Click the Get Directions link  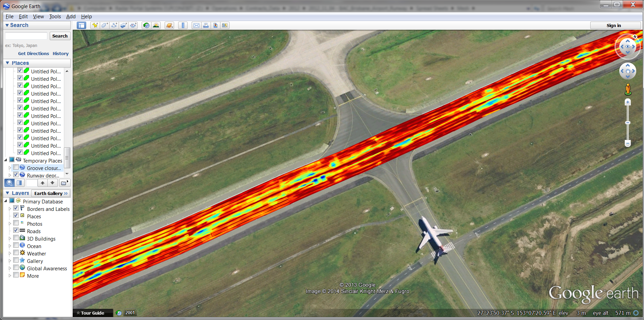33,53
